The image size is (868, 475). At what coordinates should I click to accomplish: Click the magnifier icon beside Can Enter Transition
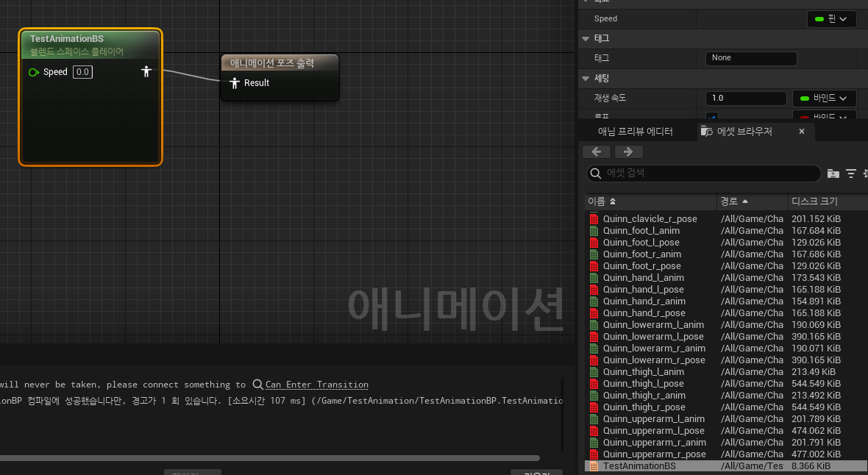coord(257,385)
